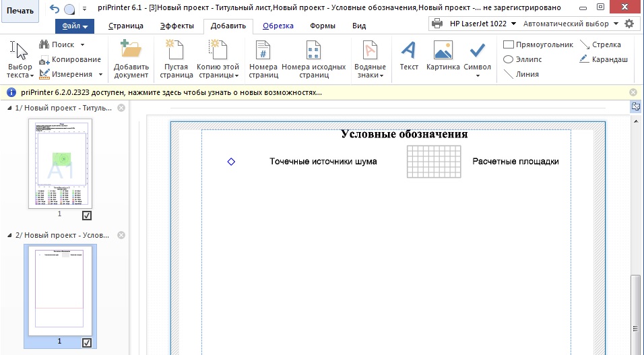Click the Печать print button
The height and width of the screenshot is (355, 644).
point(20,11)
